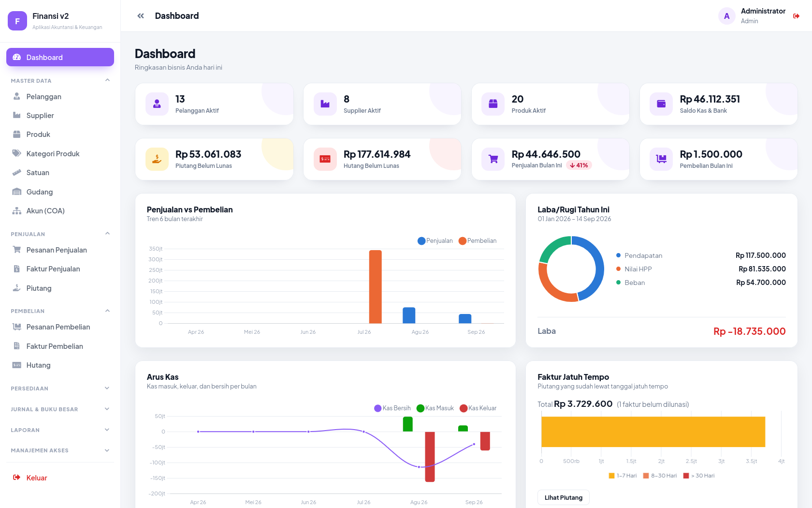Collapse the Master Data section
The width and height of the screenshot is (812, 508).
60,80
